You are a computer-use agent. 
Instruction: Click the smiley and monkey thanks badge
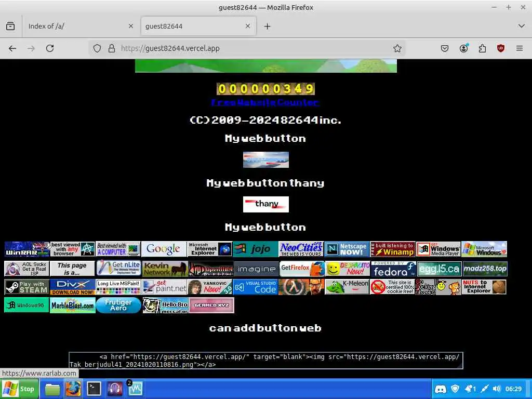point(438,287)
